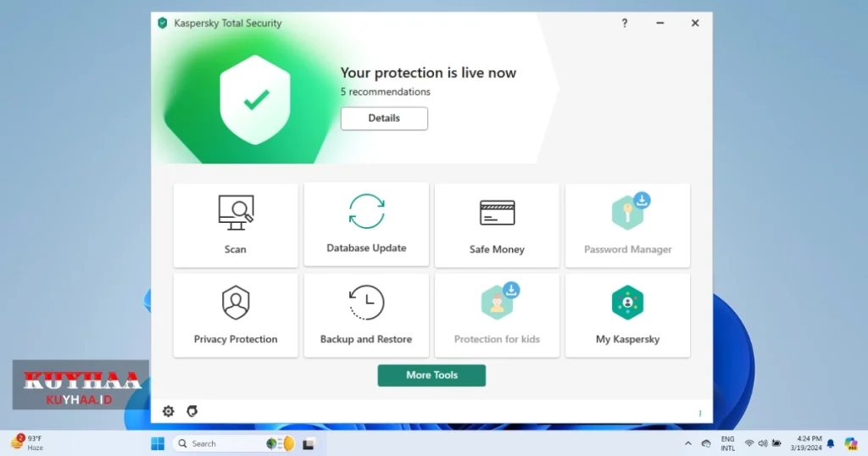Click the More Tools button
Viewport: 868px width, 456px height.
click(431, 375)
